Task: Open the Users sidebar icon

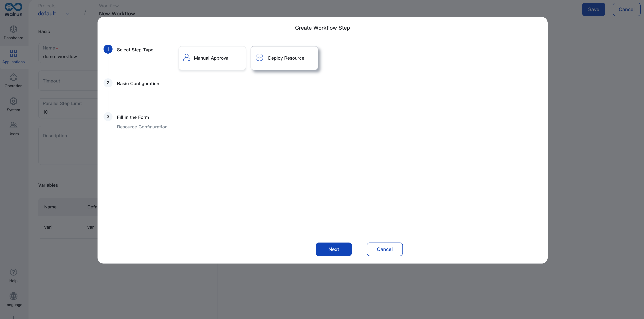Action: click(14, 125)
